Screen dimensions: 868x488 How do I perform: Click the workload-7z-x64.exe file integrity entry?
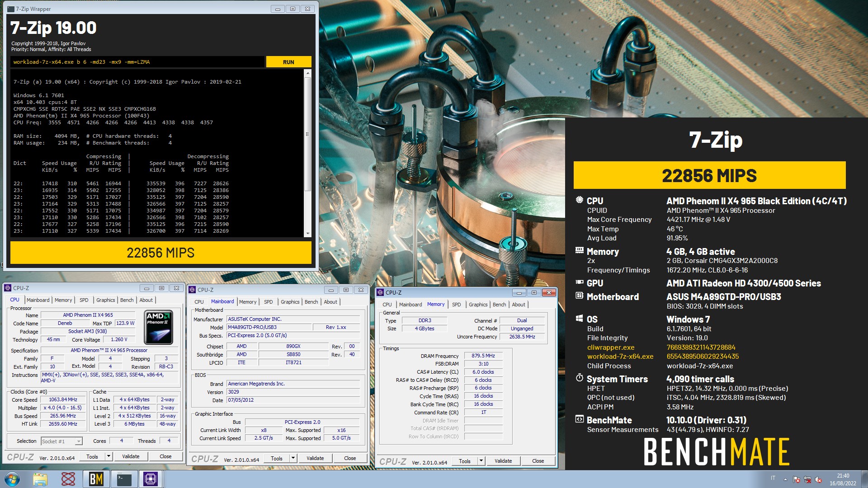click(x=620, y=357)
